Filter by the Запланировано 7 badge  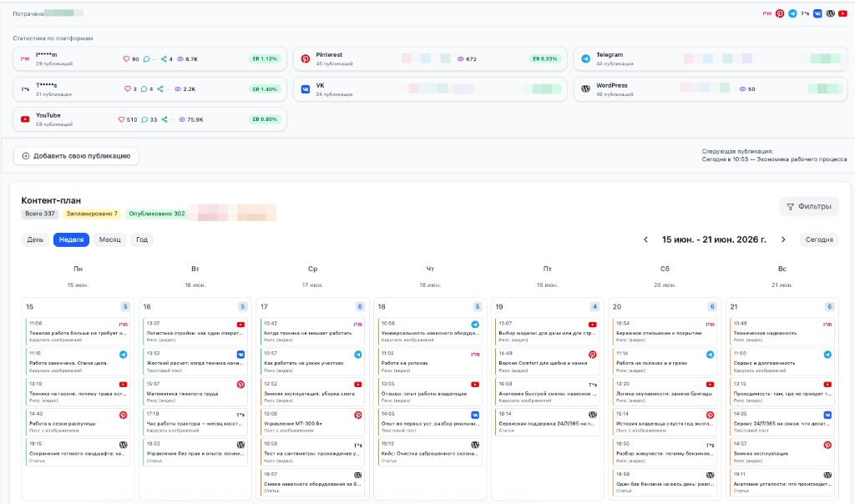point(92,214)
